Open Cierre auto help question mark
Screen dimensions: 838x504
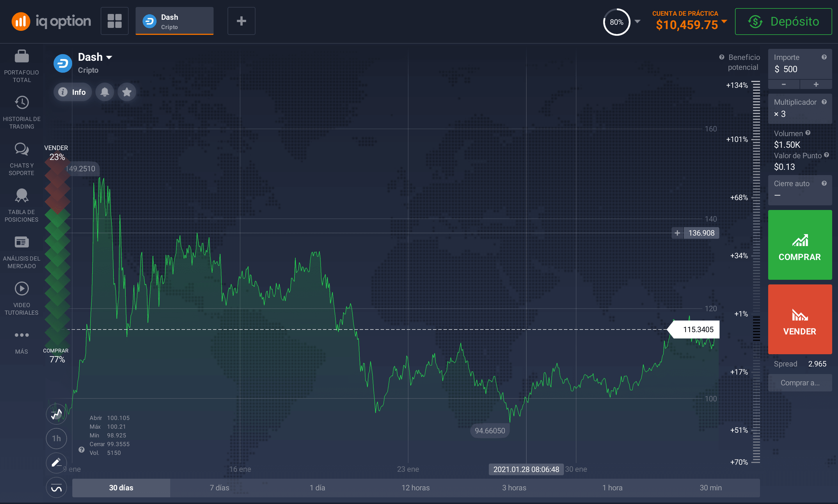824,184
